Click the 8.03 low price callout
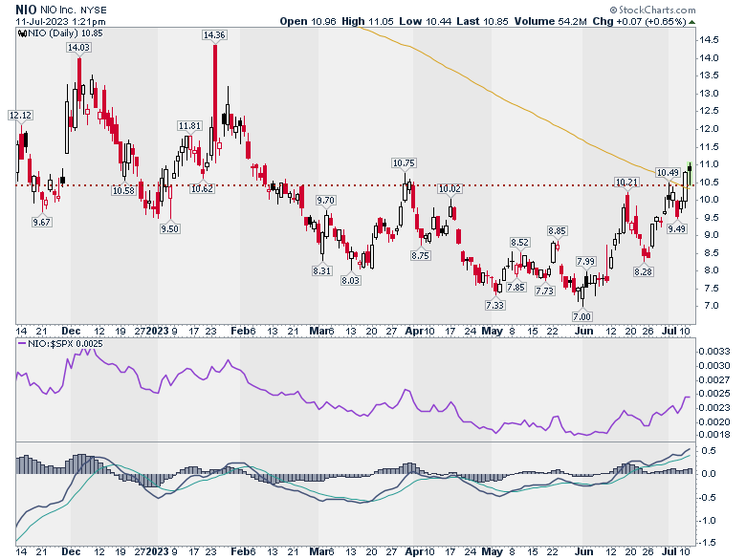 351,280
